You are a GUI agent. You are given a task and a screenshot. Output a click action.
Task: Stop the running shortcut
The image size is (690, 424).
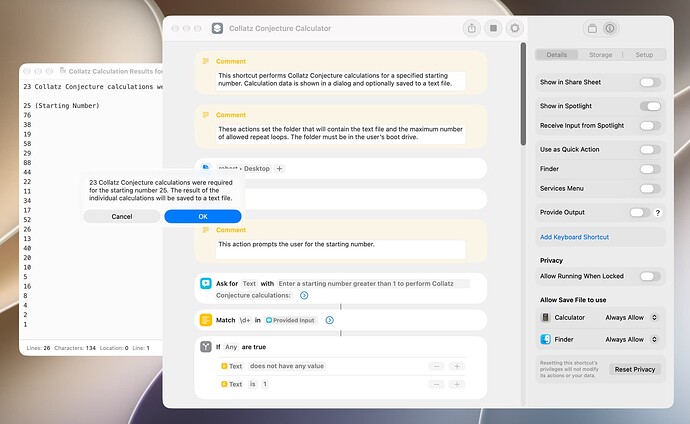click(493, 28)
